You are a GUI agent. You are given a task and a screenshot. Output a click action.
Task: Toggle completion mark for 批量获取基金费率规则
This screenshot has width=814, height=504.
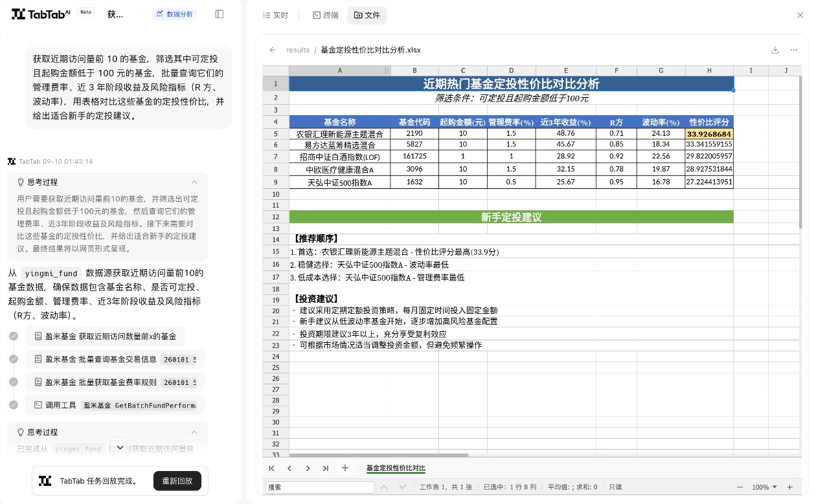tap(14, 382)
